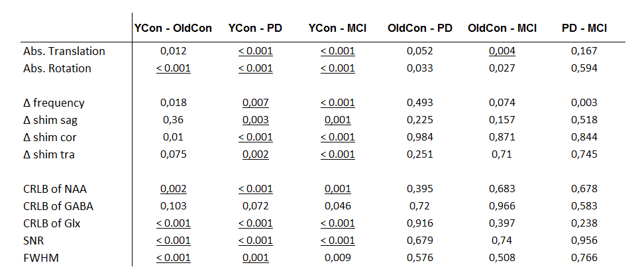Click the "Abs. Translation" row label
644x277 pixels.
[60, 51]
